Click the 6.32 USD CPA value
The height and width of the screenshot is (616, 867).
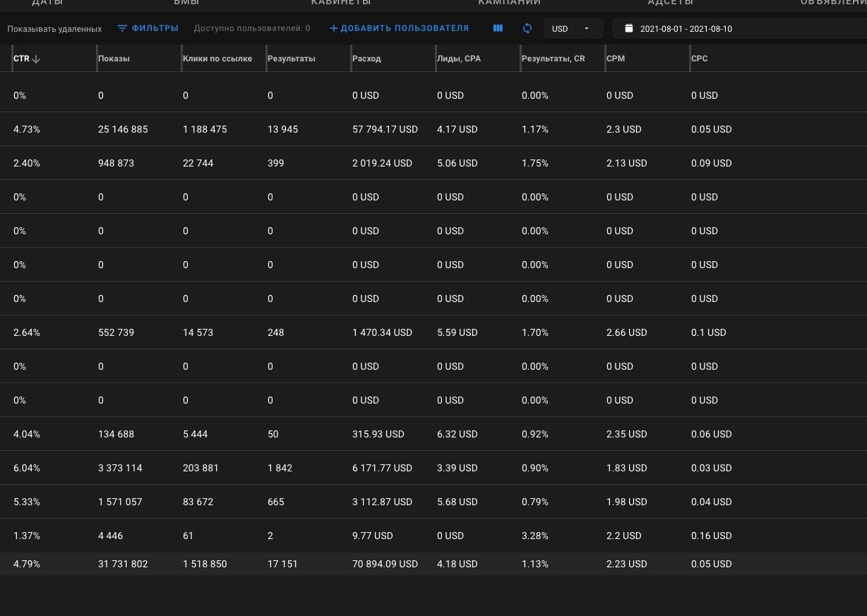[457, 434]
